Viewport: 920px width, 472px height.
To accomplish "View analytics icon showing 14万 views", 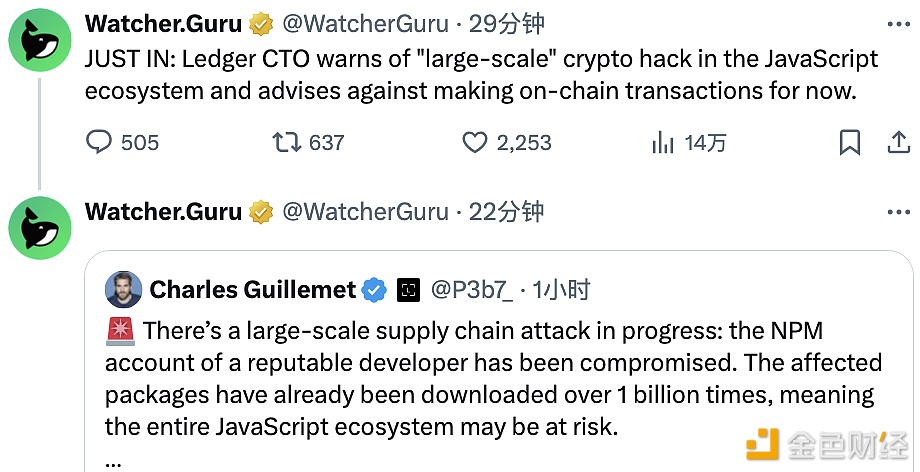I will click(663, 143).
